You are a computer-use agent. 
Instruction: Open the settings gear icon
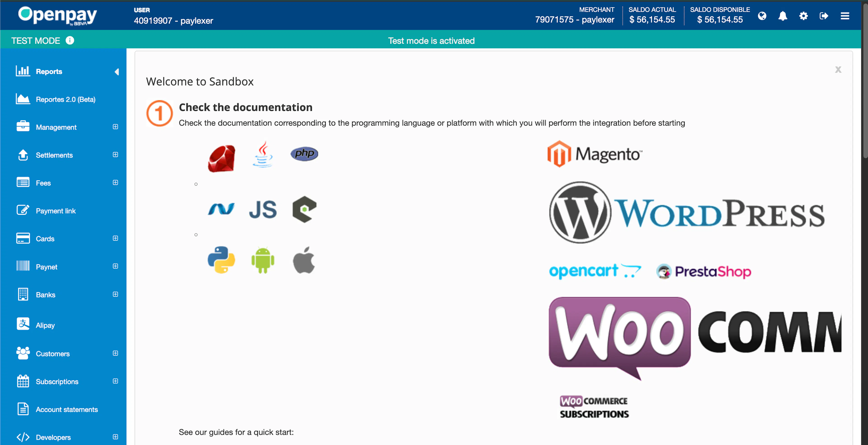[803, 16]
